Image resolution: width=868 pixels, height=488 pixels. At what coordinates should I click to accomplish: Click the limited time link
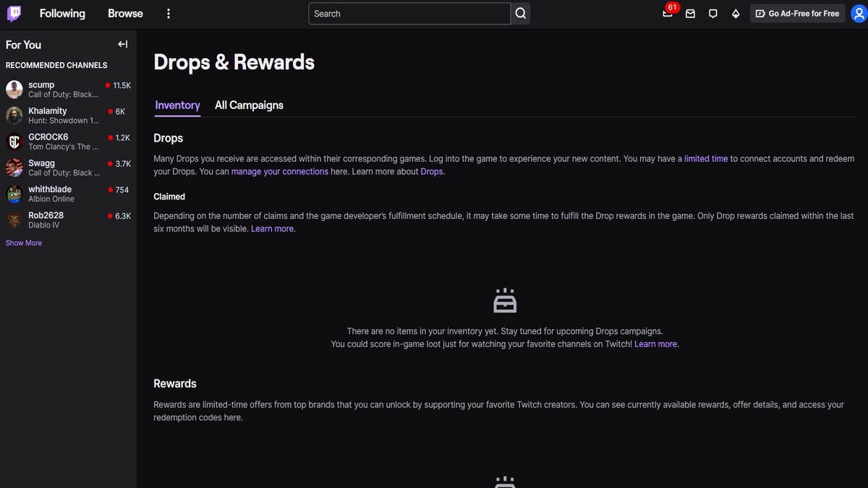[x=706, y=158]
